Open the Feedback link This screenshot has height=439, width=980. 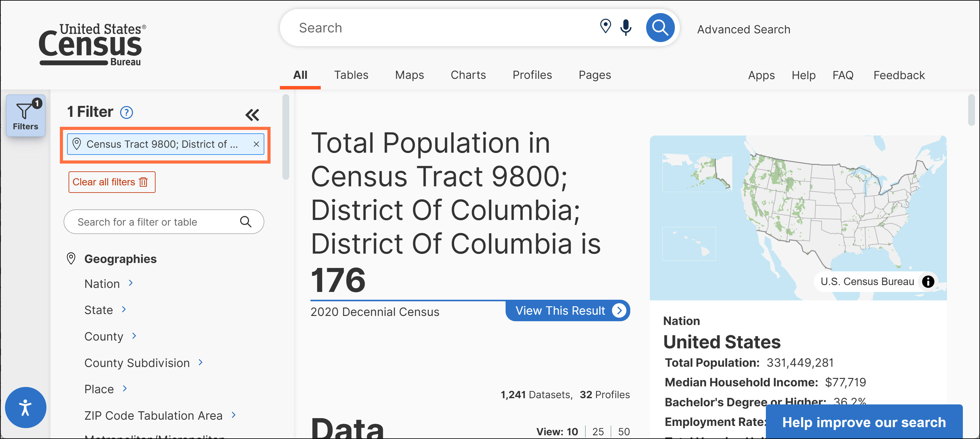pos(899,75)
